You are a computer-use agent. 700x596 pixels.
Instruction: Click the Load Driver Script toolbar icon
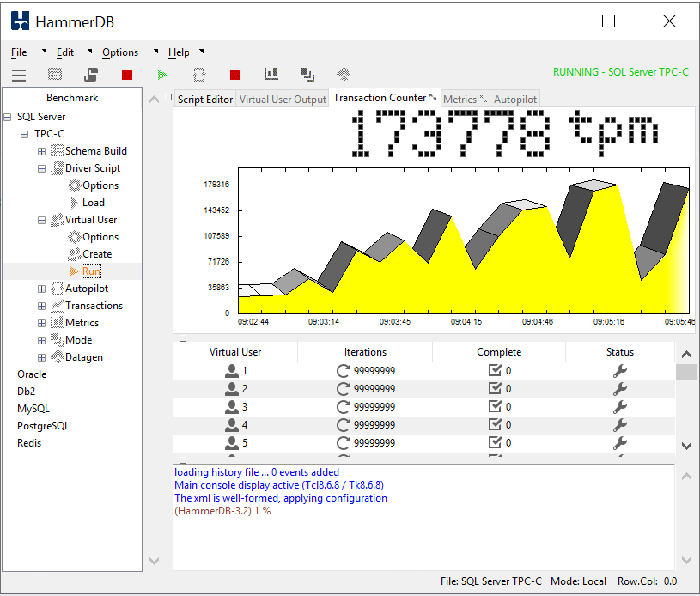click(x=91, y=75)
